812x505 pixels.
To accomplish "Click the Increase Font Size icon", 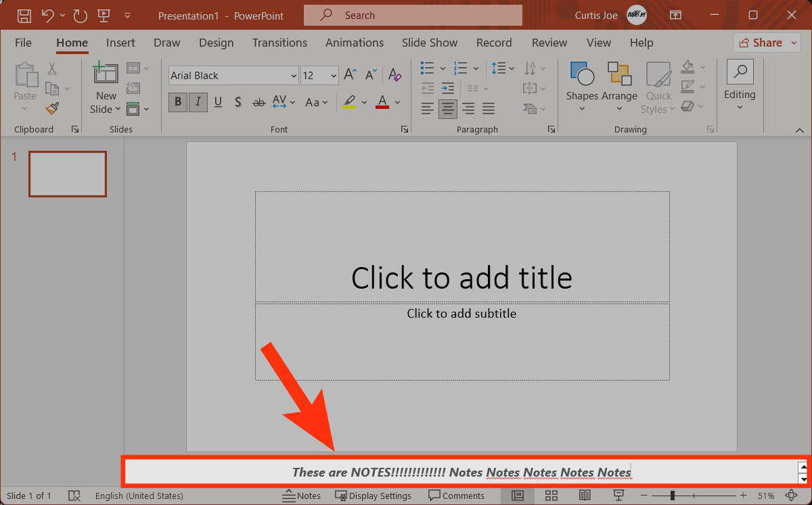I will 350,75.
